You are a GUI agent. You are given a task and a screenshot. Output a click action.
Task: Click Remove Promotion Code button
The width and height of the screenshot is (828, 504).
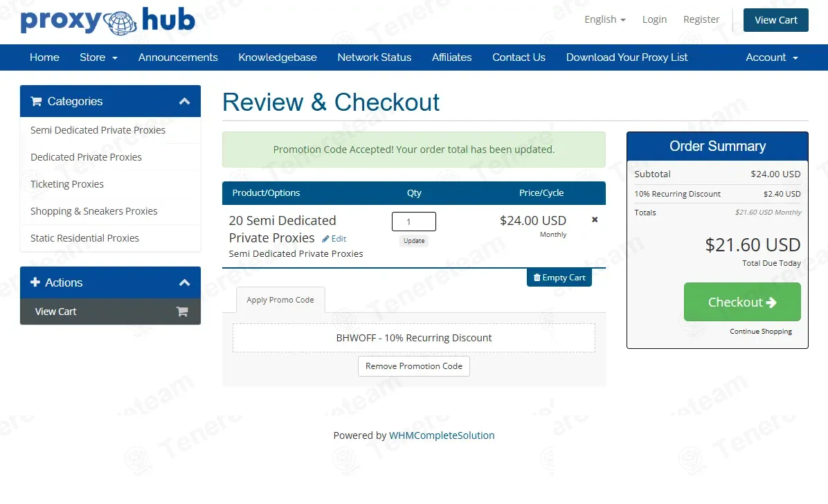click(414, 366)
